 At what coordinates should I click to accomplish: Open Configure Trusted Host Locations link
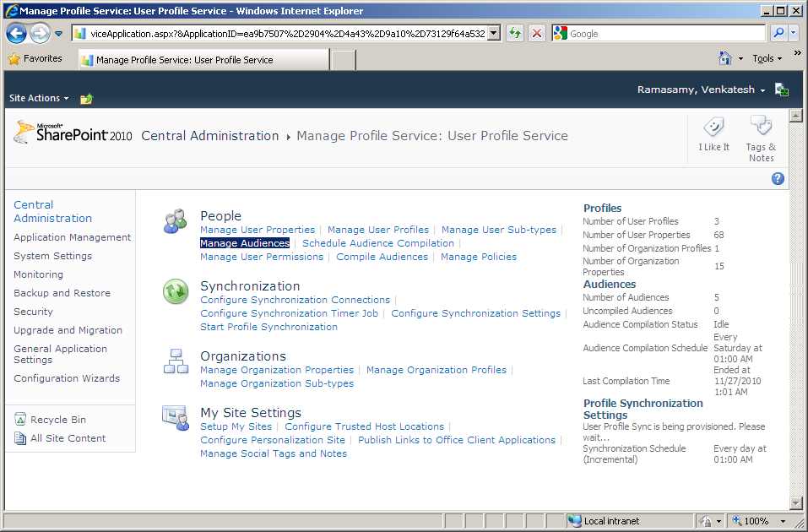click(364, 426)
